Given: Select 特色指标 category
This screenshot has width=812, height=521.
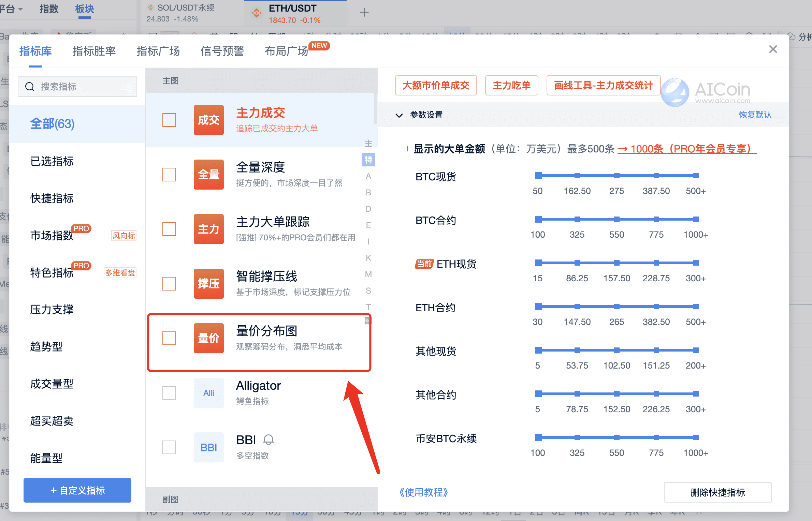Looking at the screenshot, I should (77, 272).
